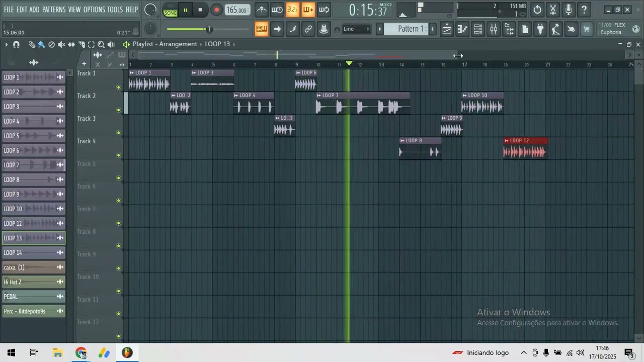Screen dimensions: 644x362
Task: Open the TOOLS menu
Action: (115, 10)
